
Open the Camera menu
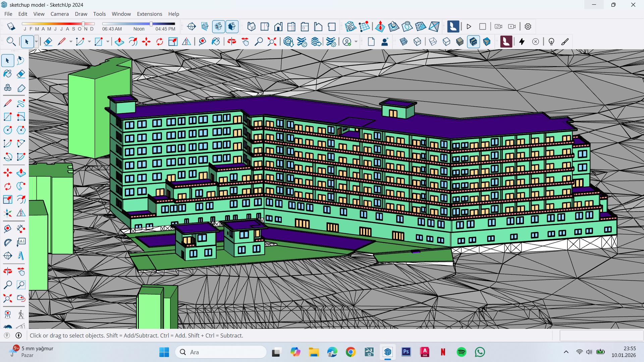click(x=59, y=14)
